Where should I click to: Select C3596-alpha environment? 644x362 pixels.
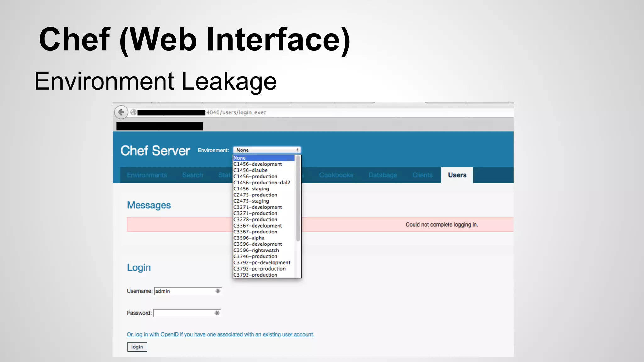(x=264, y=238)
